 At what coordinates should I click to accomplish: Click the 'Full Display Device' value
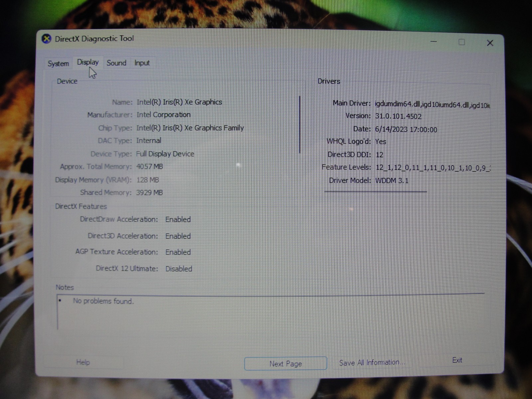click(x=165, y=154)
